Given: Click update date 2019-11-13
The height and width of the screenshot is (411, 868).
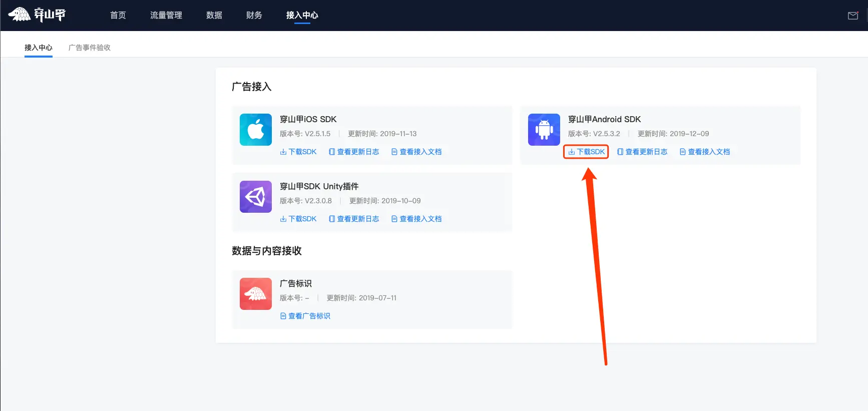Looking at the screenshot, I should point(398,134).
